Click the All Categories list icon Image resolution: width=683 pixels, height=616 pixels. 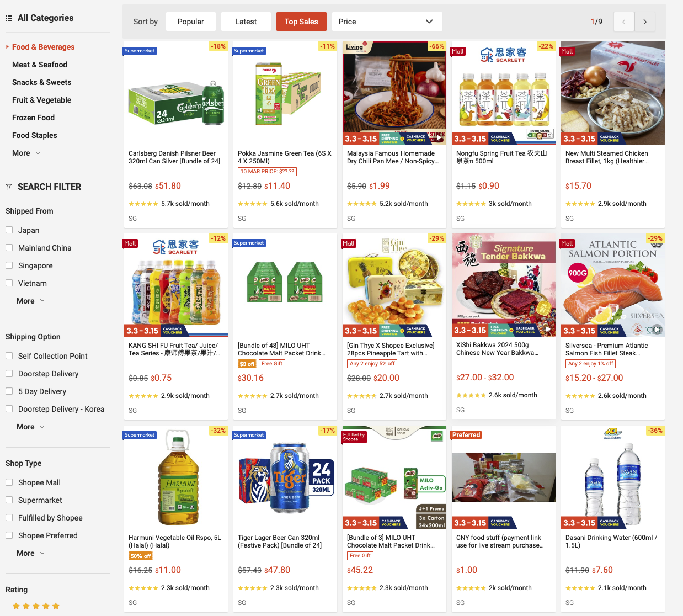[9, 18]
